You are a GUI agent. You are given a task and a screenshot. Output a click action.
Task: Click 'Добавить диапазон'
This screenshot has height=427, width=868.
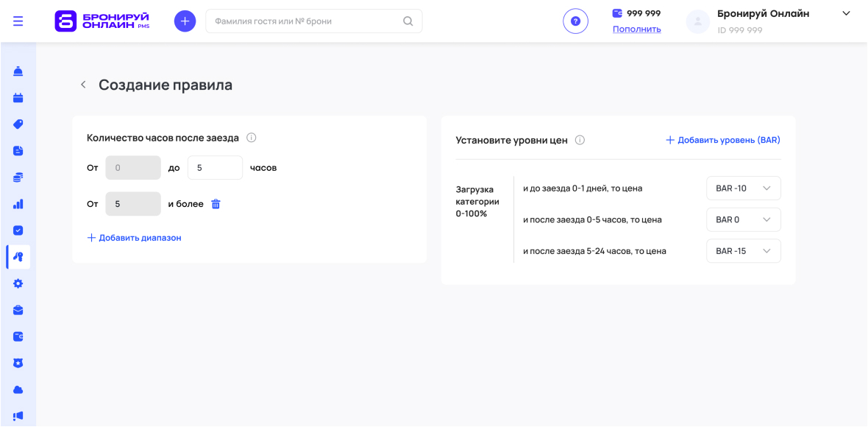[x=134, y=238]
